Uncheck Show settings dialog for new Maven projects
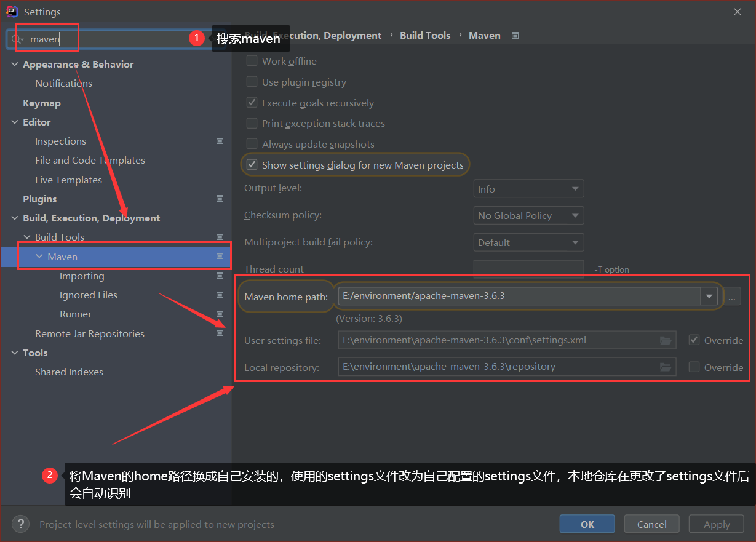Screen dimensions: 756x542 252,165
